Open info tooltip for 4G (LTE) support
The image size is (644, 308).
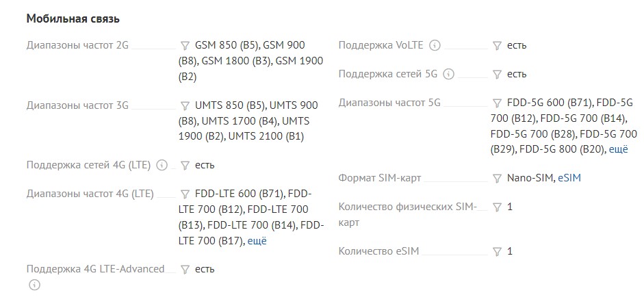coord(162,166)
